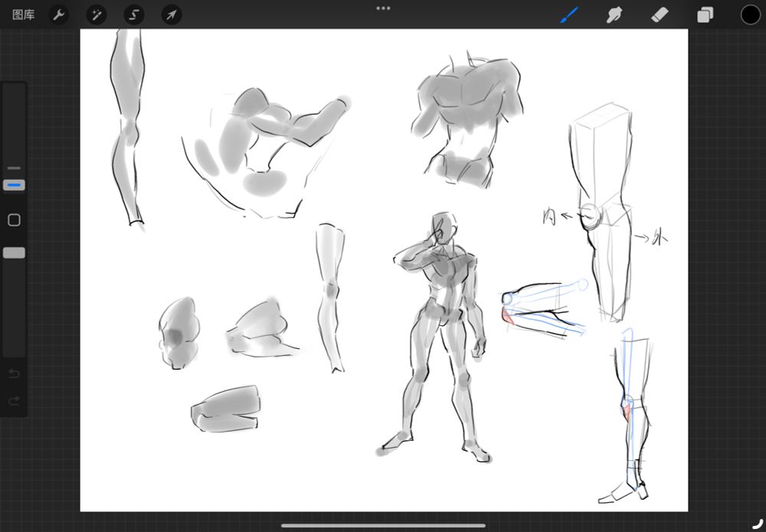Tap the corner curl icon at bottom right
Viewport: 766px width, 532px height.
click(758, 523)
